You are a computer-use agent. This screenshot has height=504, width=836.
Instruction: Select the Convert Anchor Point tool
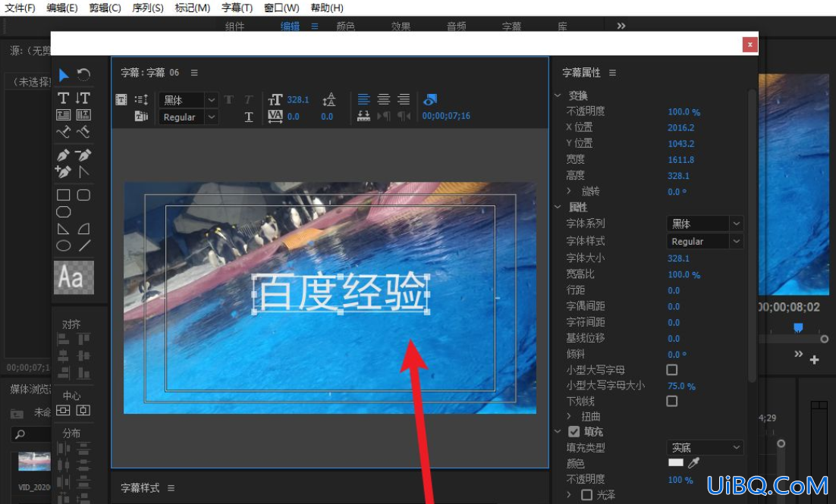83,171
